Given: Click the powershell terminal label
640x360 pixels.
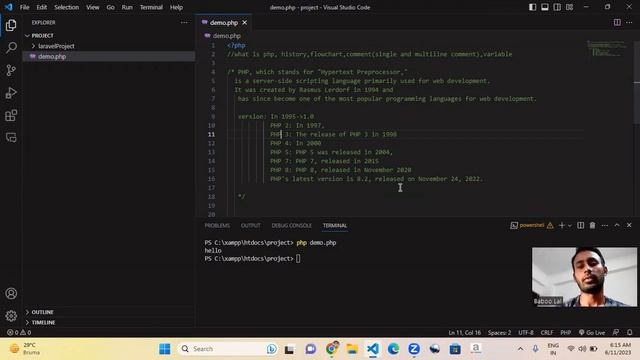Looking at the screenshot, I should click(531, 225).
